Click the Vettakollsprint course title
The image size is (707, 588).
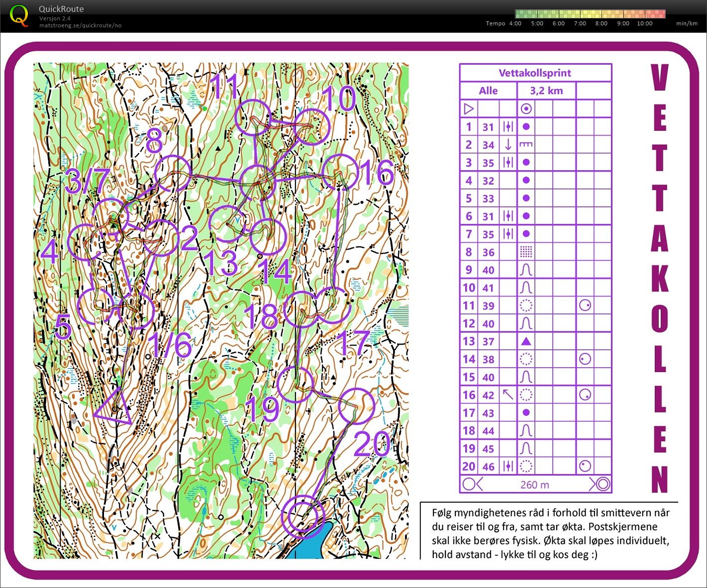[x=535, y=73]
